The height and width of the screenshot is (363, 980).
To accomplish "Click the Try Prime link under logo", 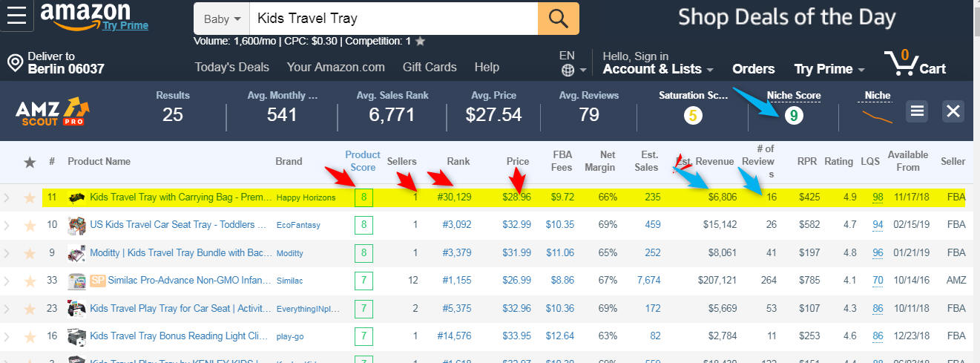I will (125, 25).
